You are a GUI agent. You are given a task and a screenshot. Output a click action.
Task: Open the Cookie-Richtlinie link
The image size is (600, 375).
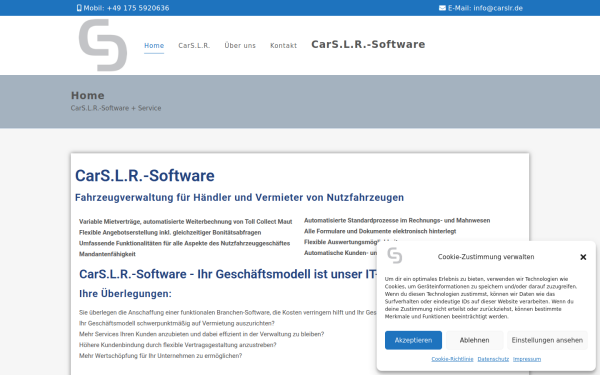pyautogui.click(x=452, y=359)
